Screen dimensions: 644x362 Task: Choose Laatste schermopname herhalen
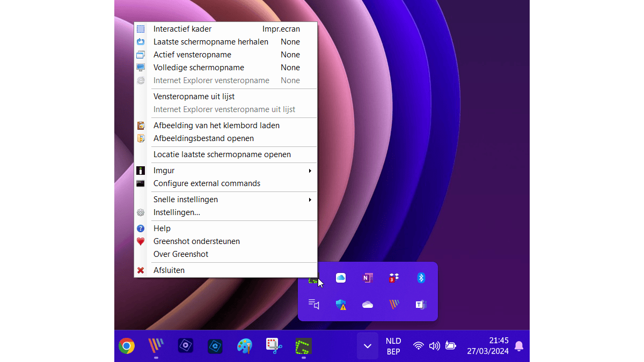pyautogui.click(x=225, y=42)
